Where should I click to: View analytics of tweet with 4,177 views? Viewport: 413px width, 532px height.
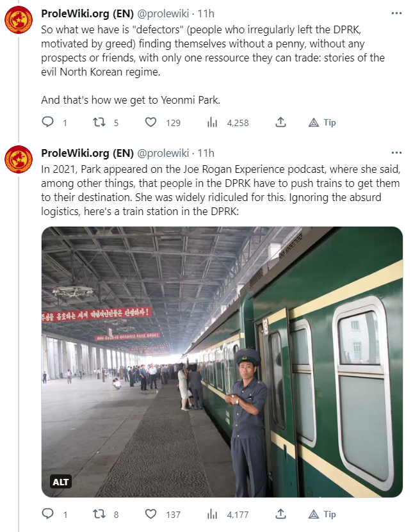213,514
